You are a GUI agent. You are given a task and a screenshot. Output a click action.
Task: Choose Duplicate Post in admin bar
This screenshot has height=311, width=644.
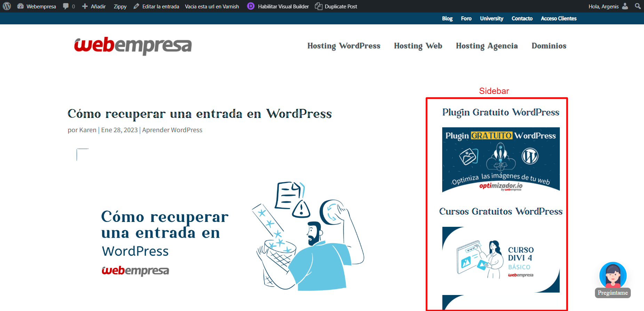pyautogui.click(x=336, y=6)
